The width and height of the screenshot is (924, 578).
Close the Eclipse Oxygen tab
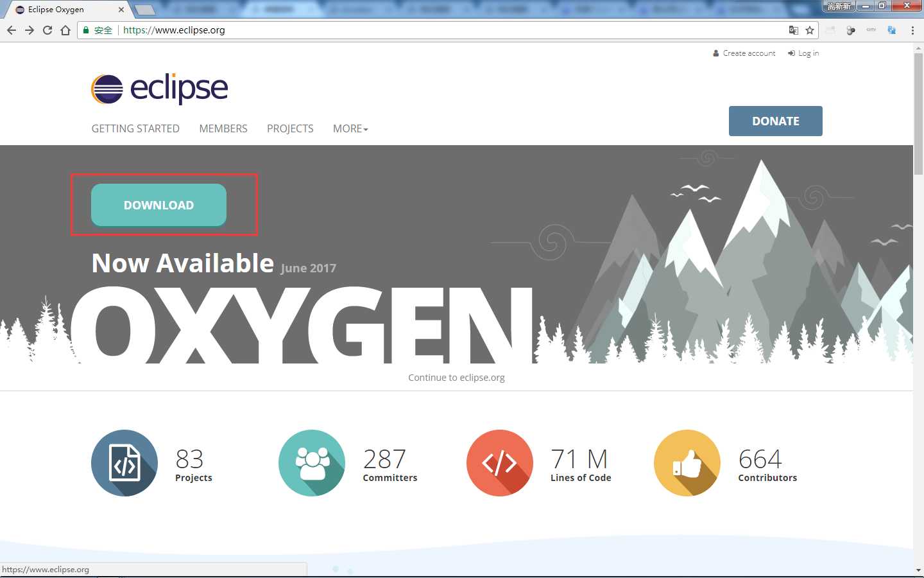(x=121, y=10)
